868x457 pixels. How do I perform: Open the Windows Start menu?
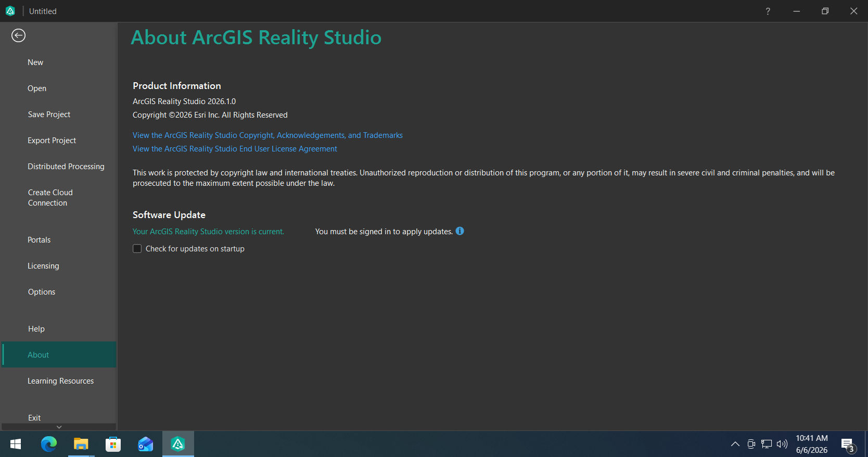(x=16, y=444)
